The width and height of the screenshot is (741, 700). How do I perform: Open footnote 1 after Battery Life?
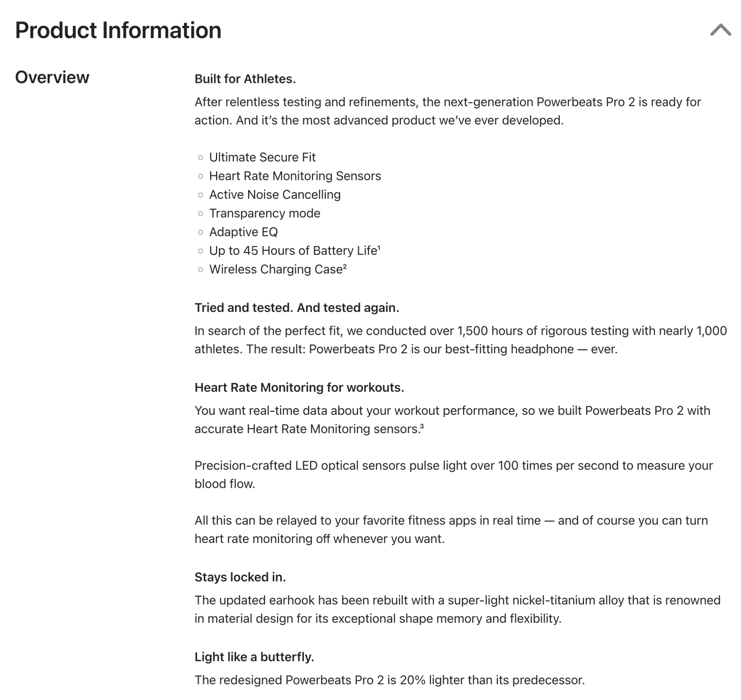click(x=379, y=247)
